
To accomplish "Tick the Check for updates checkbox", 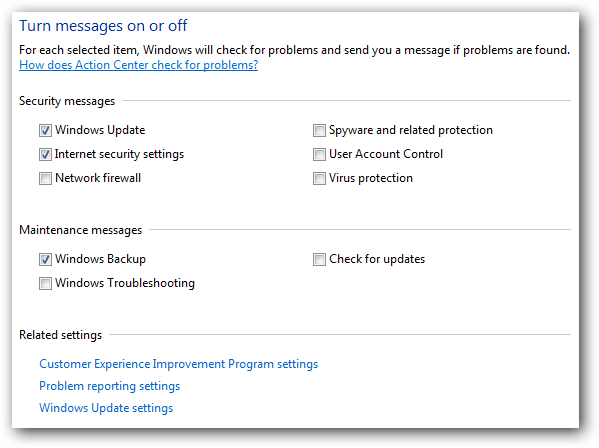I will pos(319,260).
